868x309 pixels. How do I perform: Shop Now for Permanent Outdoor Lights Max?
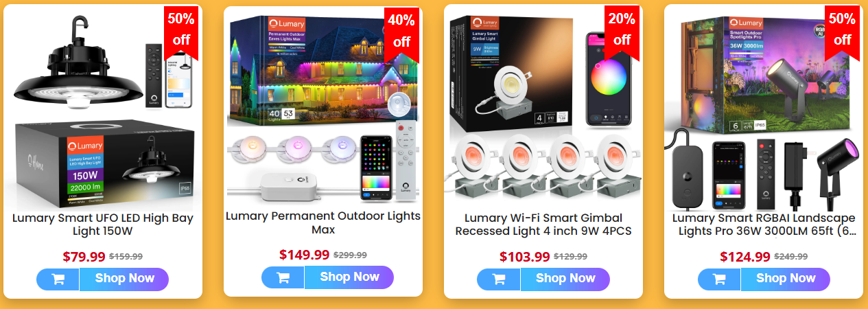coord(349,277)
